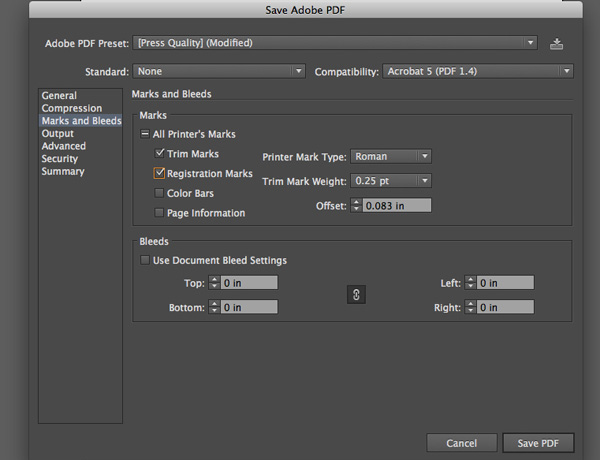Toggle the bleed link chain icon
Viewport: 600px width, 460px height.
[x=356, y=295]
